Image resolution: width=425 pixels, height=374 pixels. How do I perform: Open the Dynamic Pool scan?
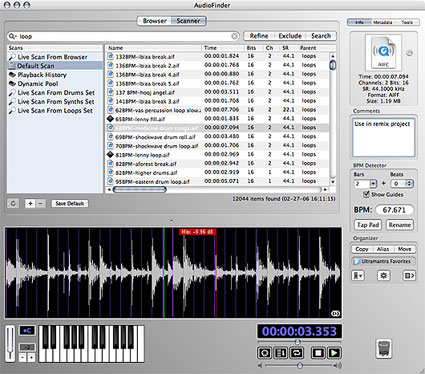(x=55, y=84)
